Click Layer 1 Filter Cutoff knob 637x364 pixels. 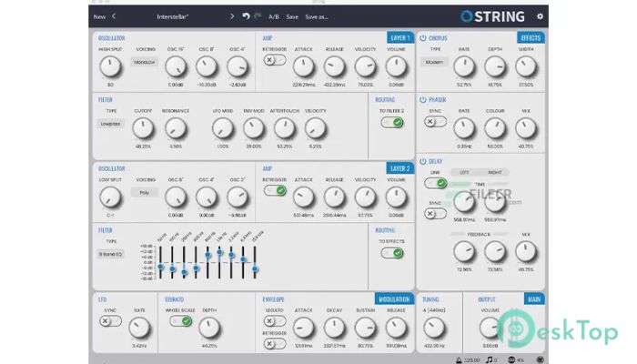click(x=143, y=128)
